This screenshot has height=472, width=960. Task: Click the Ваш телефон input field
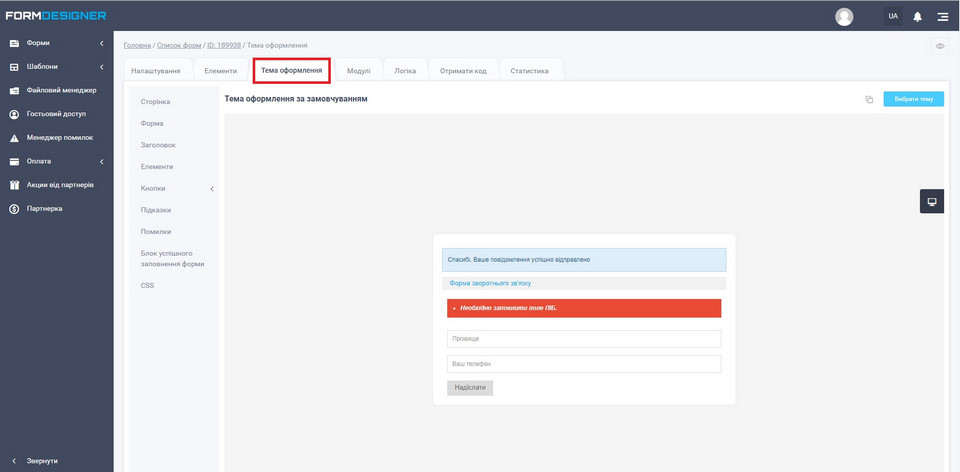click(x=584, y=364)
